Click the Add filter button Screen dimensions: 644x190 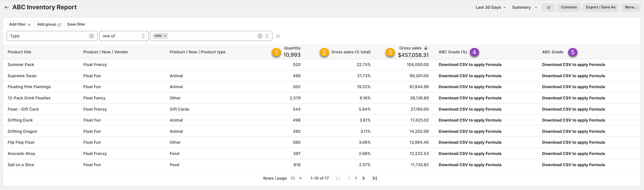tap(20, 24)
